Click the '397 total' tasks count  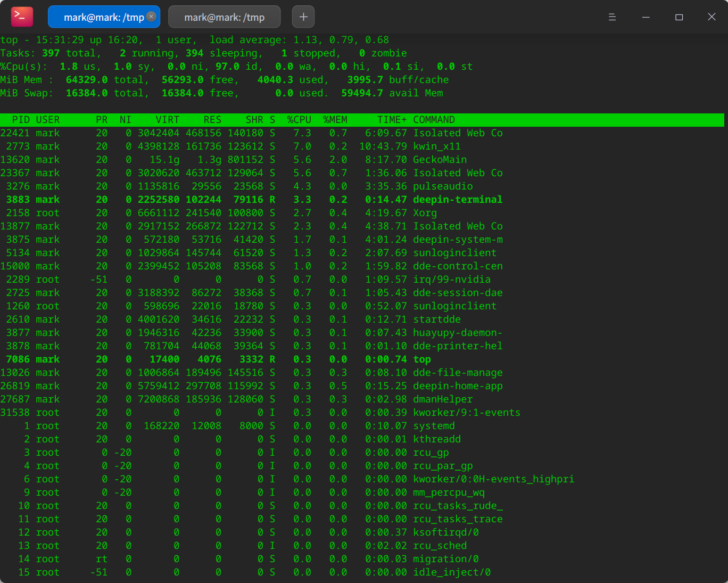[x=69, y=53]
